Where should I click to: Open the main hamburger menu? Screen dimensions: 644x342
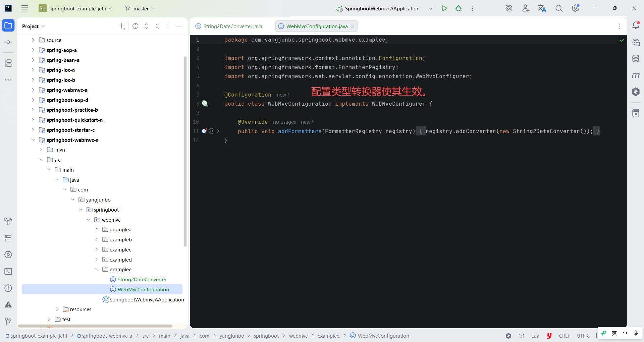24,8
